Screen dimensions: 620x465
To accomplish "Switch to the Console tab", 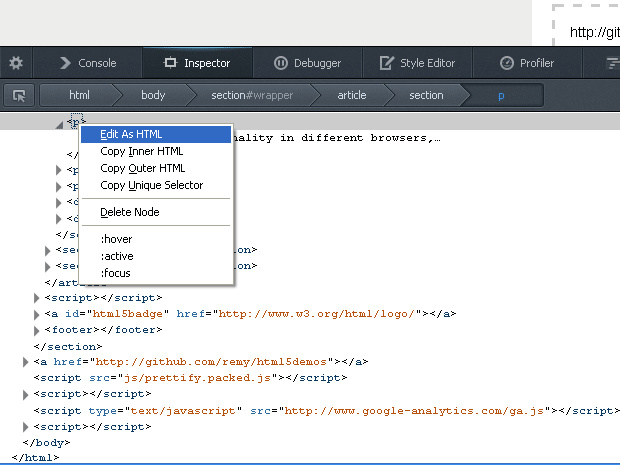I will (88, 63).
